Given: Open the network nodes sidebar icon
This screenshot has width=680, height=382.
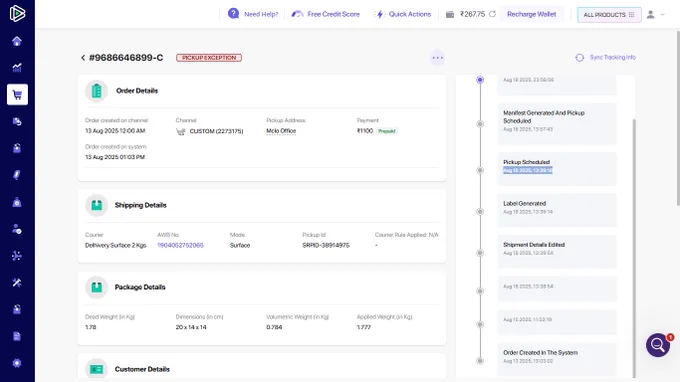Looking at the screenshot, I should tap(17, 256).
